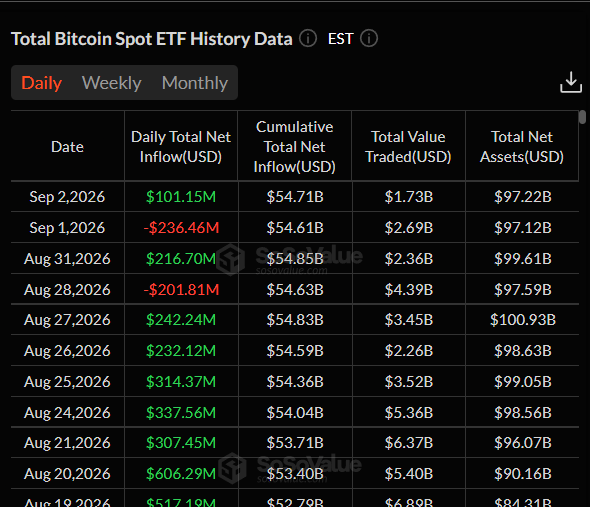Click the -$236.46M outflow value
Image resolution: width=590 pixels, height=507 pixels.
[x=181, y=227]
